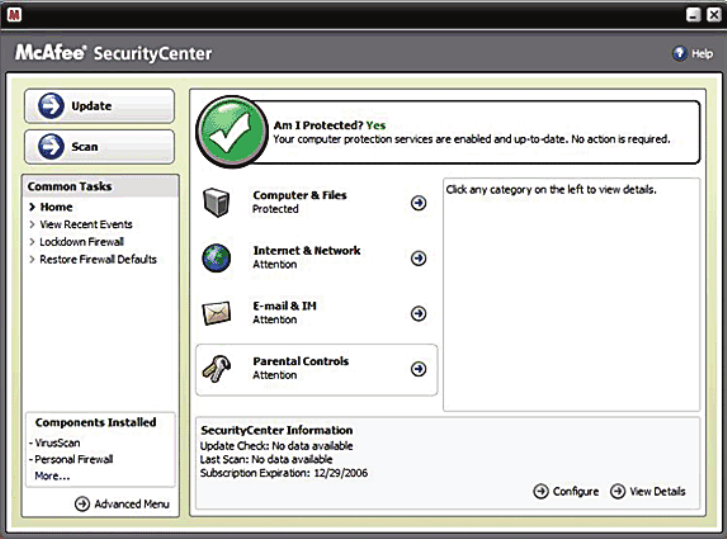Click the Parental Controls keys icon

tap(218, 368)
